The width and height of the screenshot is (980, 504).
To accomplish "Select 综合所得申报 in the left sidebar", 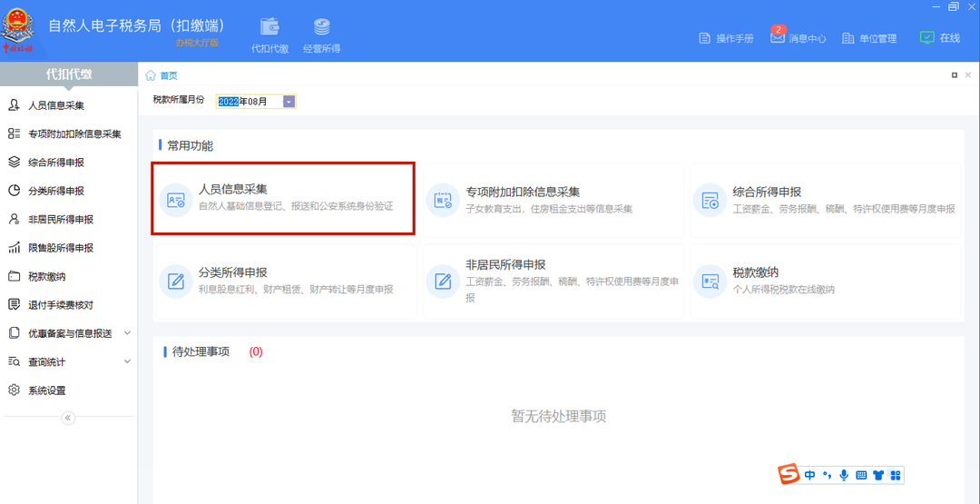I will pos(56,163).
